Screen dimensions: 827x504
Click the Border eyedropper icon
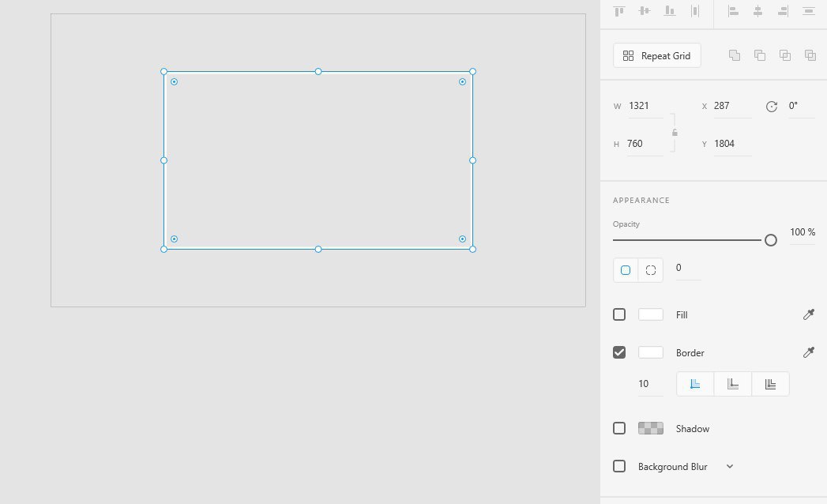(x=808, y=352)
